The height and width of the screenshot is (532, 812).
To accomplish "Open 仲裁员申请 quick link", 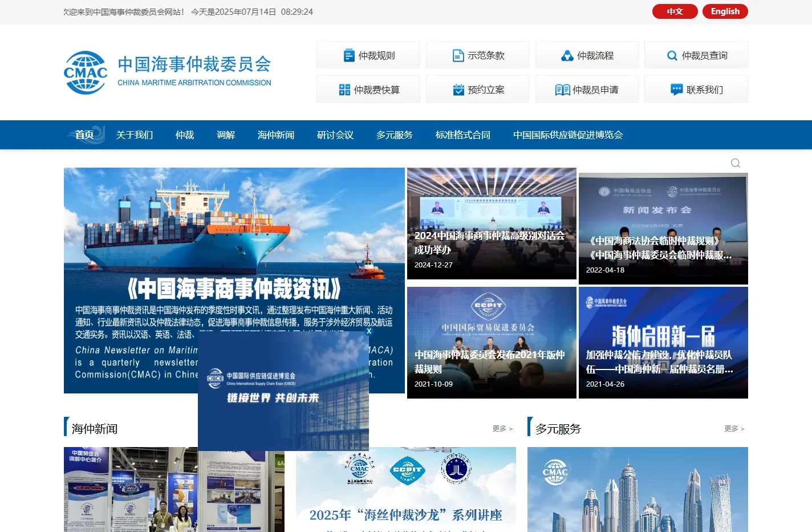I will (587, 89).
